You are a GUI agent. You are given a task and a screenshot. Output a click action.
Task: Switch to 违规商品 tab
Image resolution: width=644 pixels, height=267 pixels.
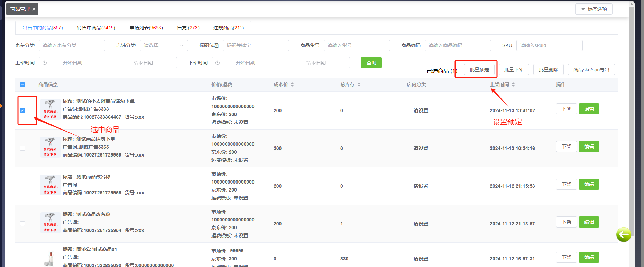[x=228, y=28]
